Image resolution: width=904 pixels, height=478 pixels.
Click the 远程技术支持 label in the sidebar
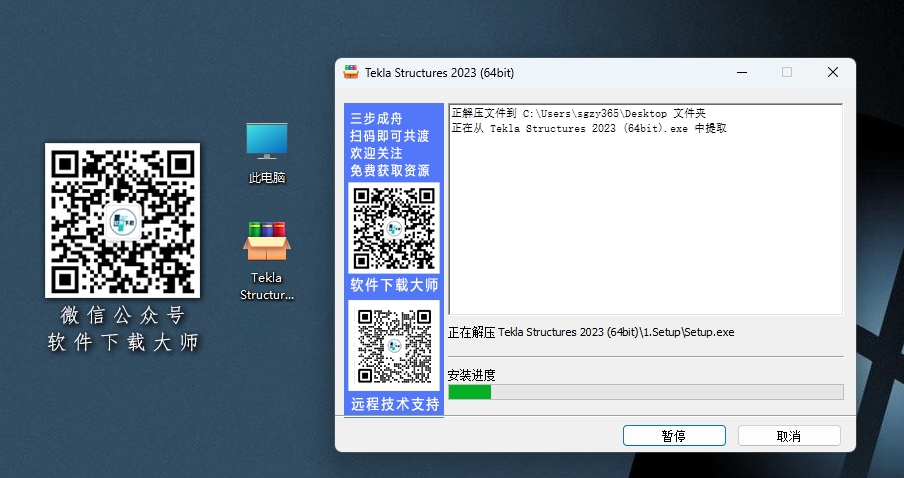click(x=395, y=404)
